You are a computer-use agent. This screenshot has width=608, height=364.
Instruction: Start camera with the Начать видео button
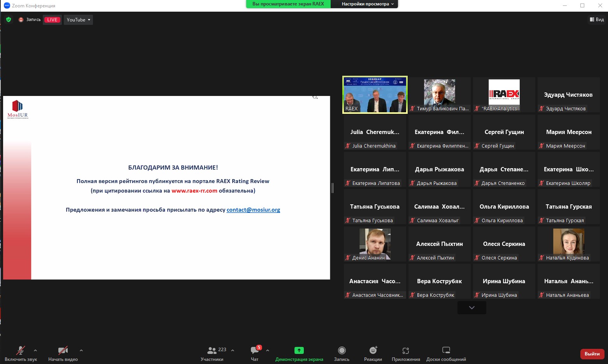click(63, 353)
